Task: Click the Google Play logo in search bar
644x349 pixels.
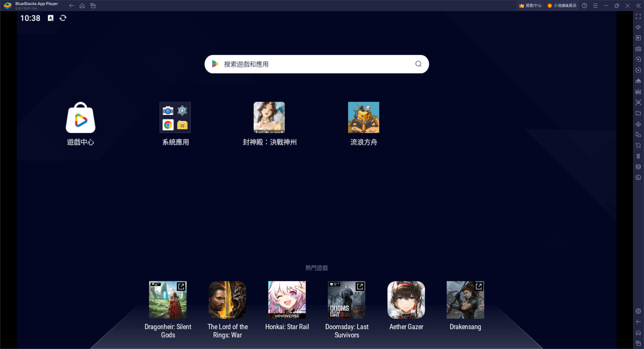Action: point(215,64)
